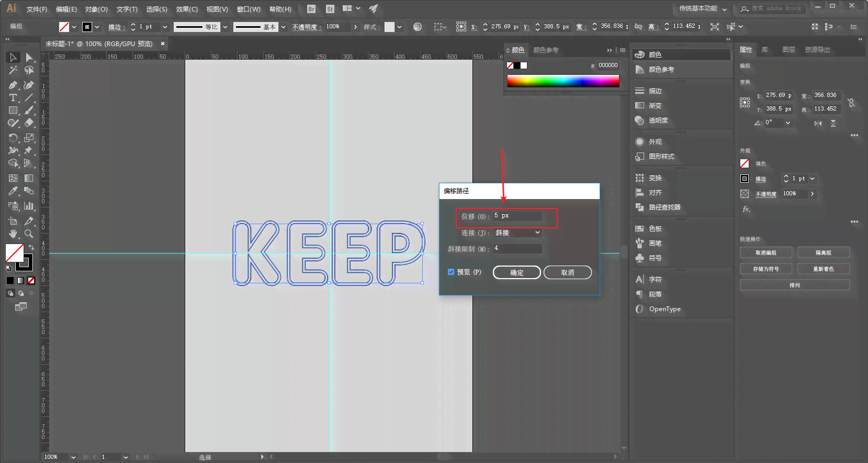The image size is (868, 463).
Task: Select the Paintbrush tool
Action: pyautogui.click(x=29, y=111)
